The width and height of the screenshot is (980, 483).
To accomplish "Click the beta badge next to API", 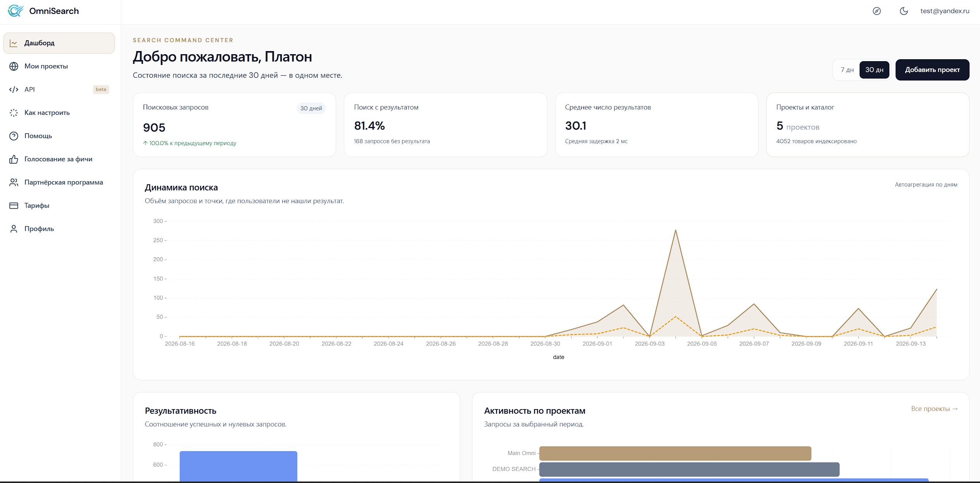I will 101,89.
